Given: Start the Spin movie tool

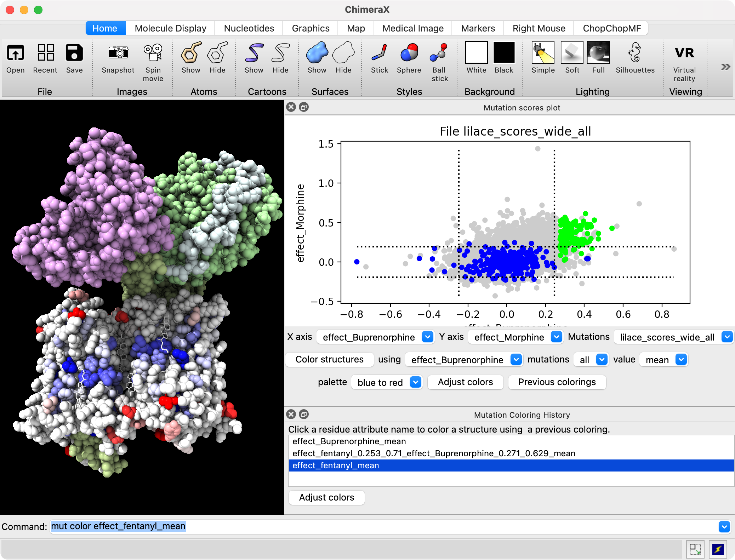Looking at the screenshot, I should [153, 53].
